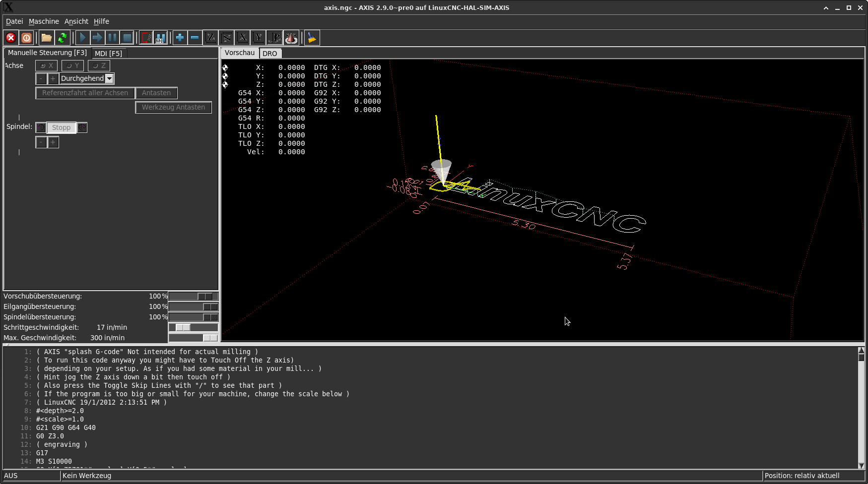Select G-code line 8 #<depth>=2.0
This screenshot has height=484, width=868.
60,411
